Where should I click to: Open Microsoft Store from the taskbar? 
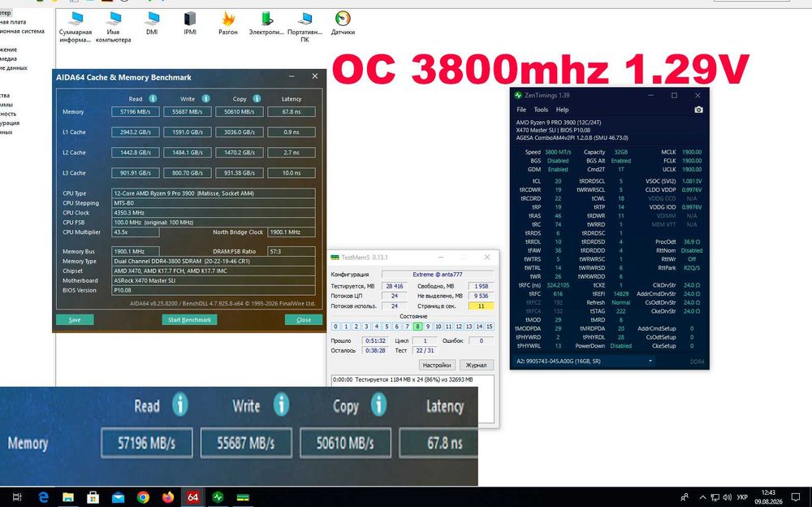coord(93,497)
